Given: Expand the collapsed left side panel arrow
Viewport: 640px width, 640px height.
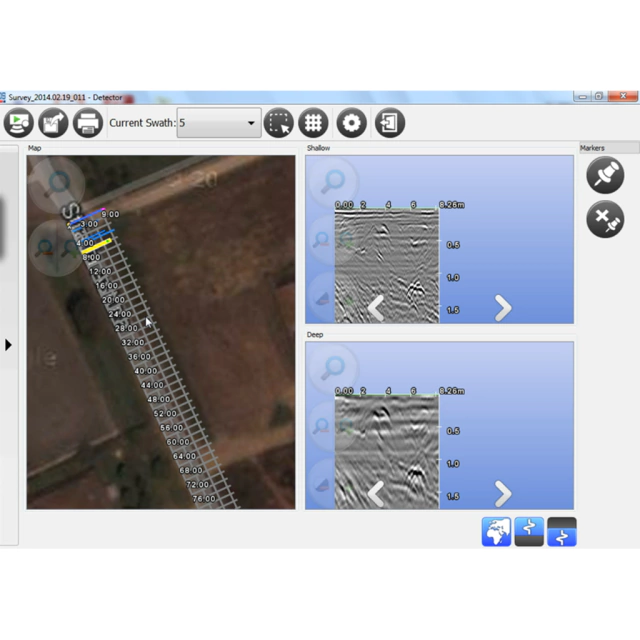Looking at the screenshot, I should pos(8,345).
